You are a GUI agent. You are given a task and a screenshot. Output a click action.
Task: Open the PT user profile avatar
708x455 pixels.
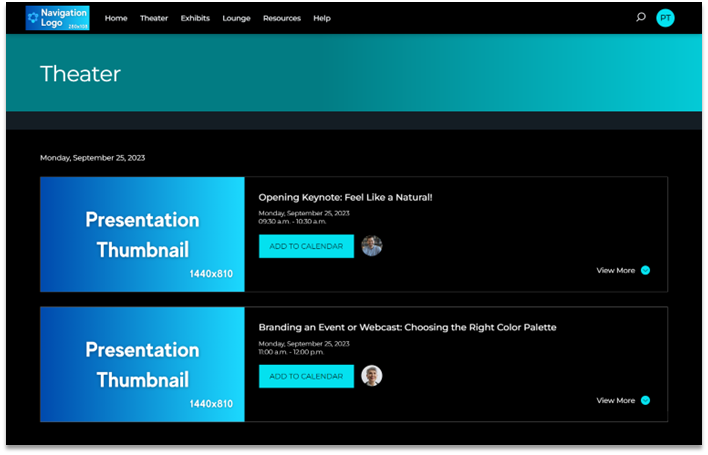665,18
